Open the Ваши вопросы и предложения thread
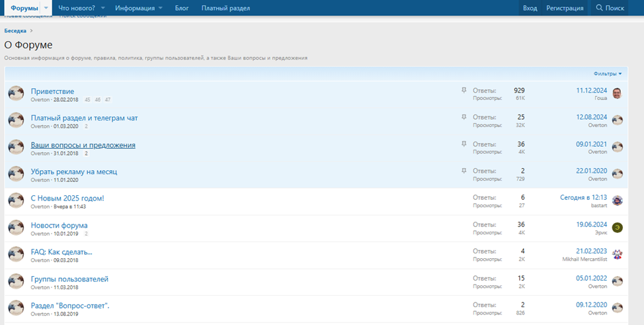 (83, 145)
